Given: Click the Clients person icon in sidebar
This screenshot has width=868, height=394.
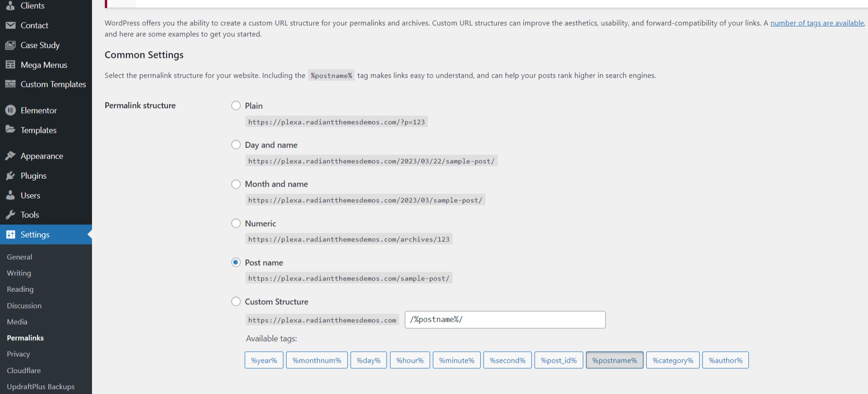Looking at the screenshot, I should click(x=10, y=6).
